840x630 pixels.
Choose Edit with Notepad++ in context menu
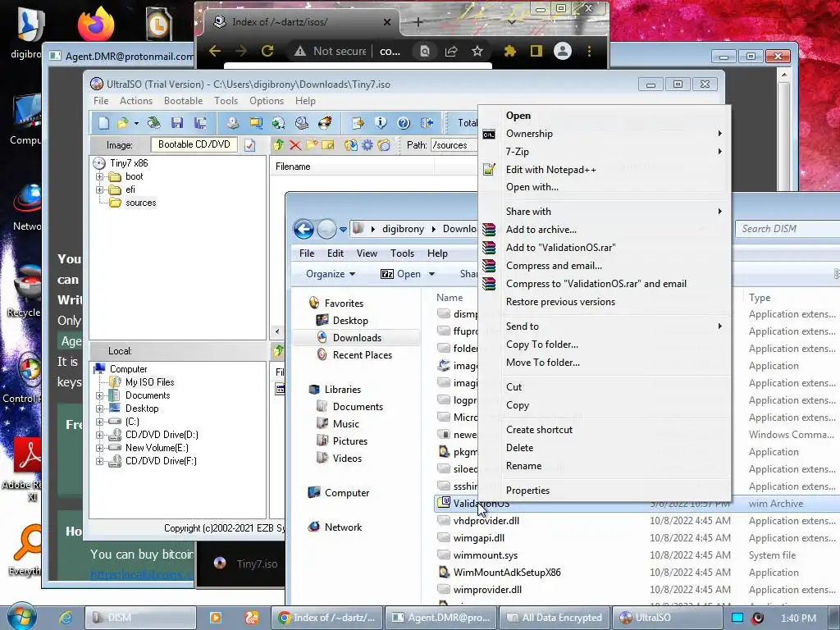(605, 170)
